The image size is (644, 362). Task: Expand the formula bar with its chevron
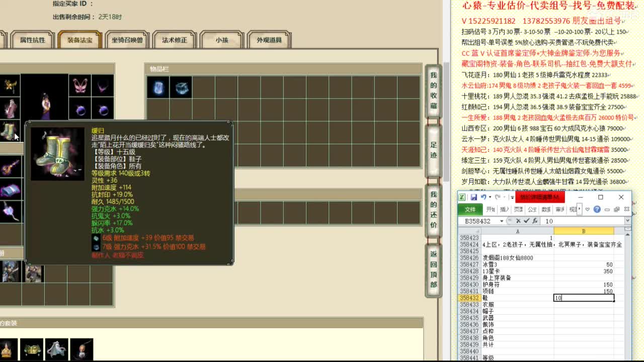[x=627, y=221]
